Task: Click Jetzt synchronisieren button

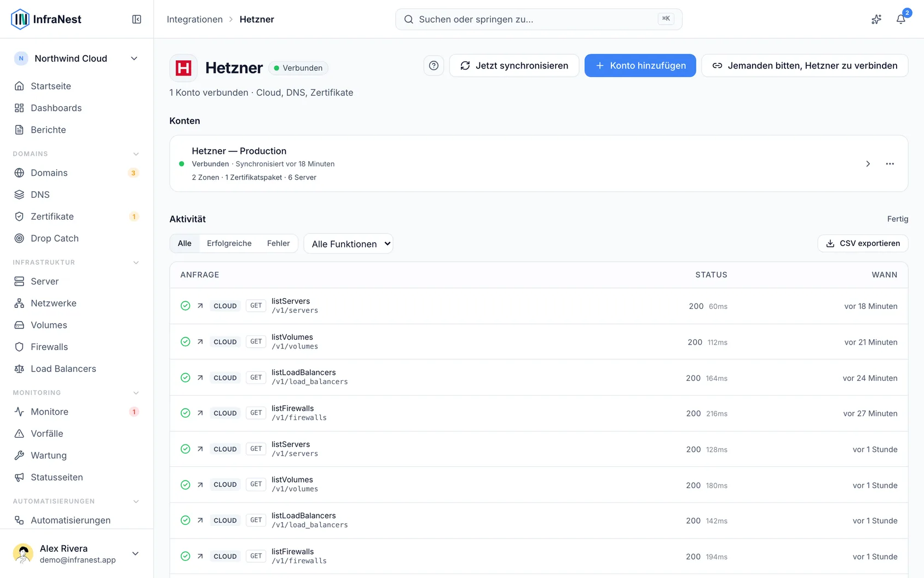Action: pyautogui.click(x=514, y=66)
